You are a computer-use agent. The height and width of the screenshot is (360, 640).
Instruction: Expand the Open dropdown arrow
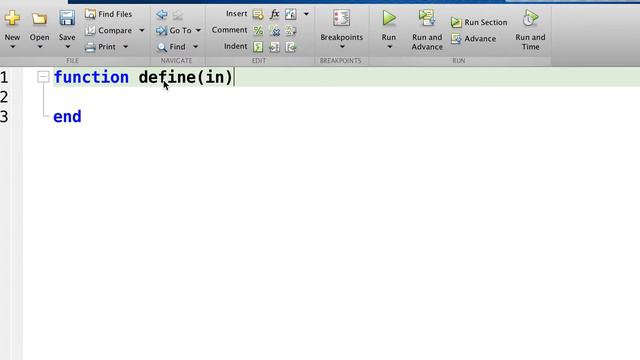click(x=40, y=47)
